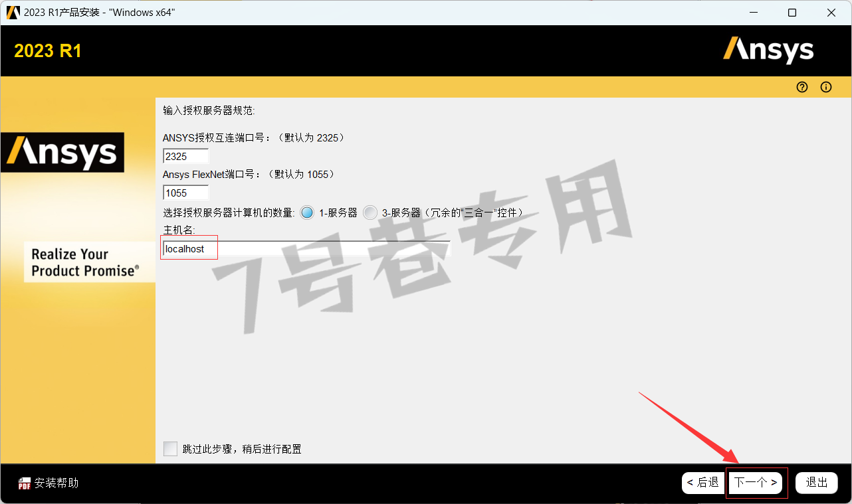Minimize the installer window
This screenshot has width=852, height=504.
pyautogui.click(x=753, y=13)
